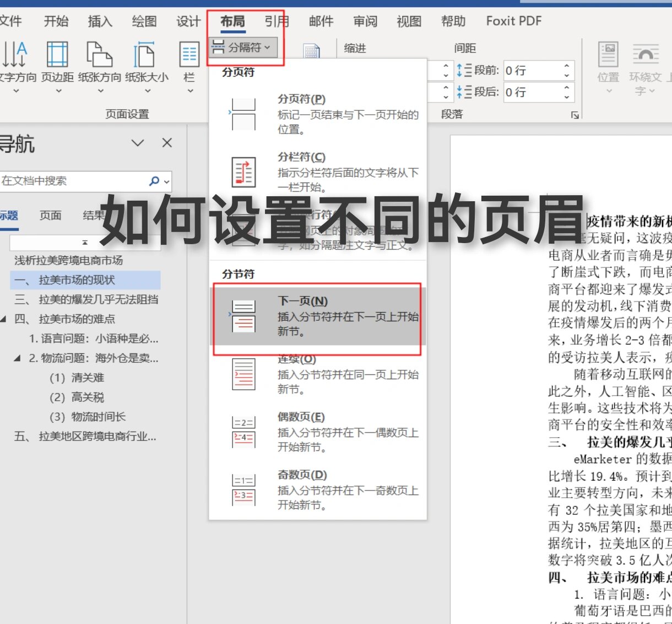Screen dimensions: 672x624
Task: Go to heading (2) 高关税
Action: tap(77, 397)
